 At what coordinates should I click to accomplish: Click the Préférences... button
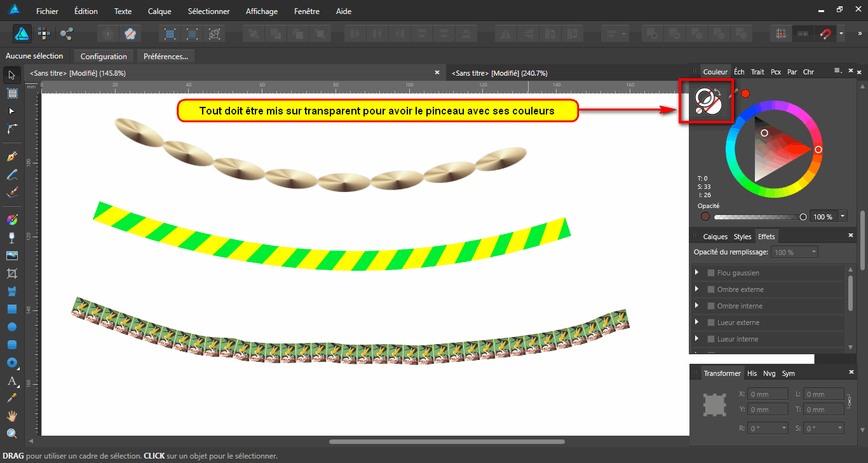(x=166, y=57)
